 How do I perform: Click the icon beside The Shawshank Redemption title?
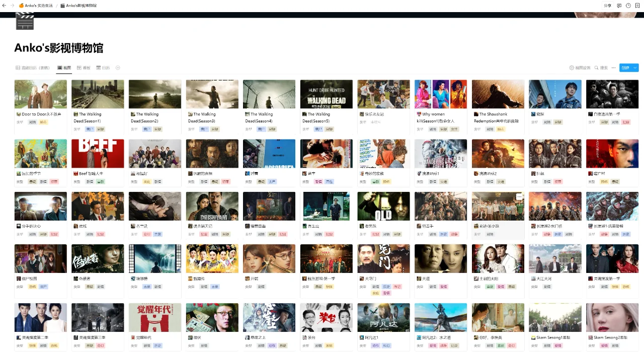tap(476, 114)
